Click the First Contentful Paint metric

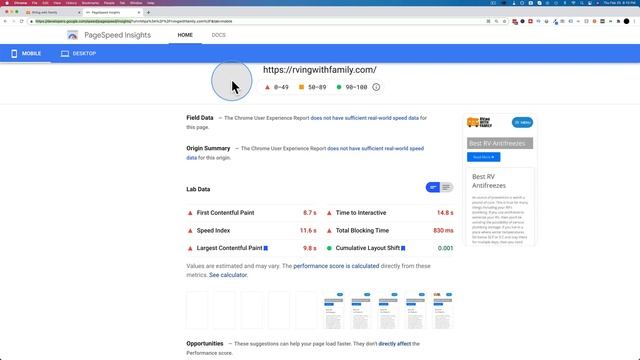(x=225, y=213)
